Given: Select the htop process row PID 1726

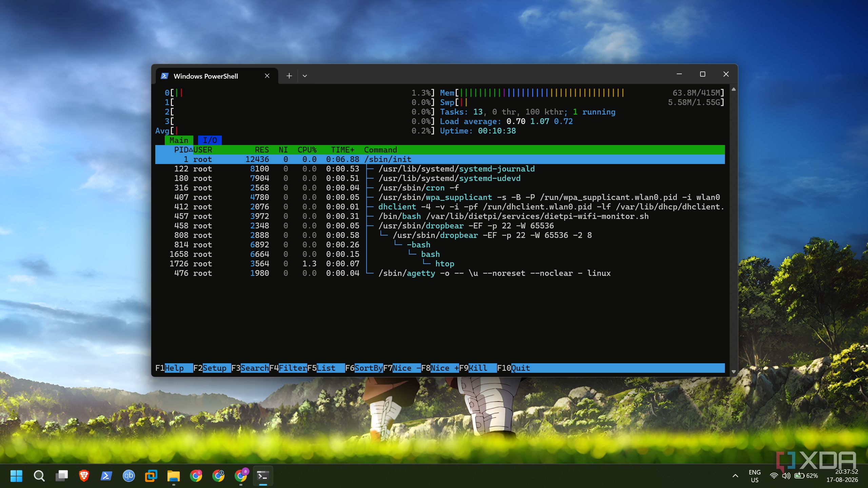Looking at the screenshot, I should (x=440, y=264).
